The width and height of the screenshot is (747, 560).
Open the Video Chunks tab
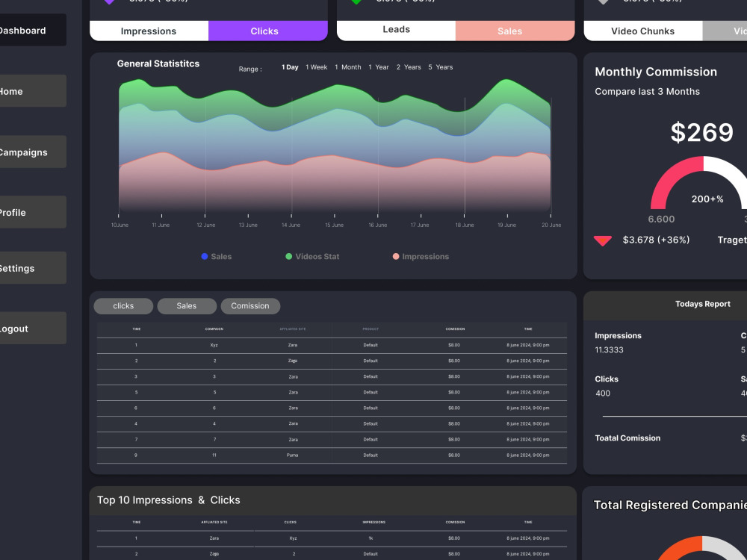(642, 31)
